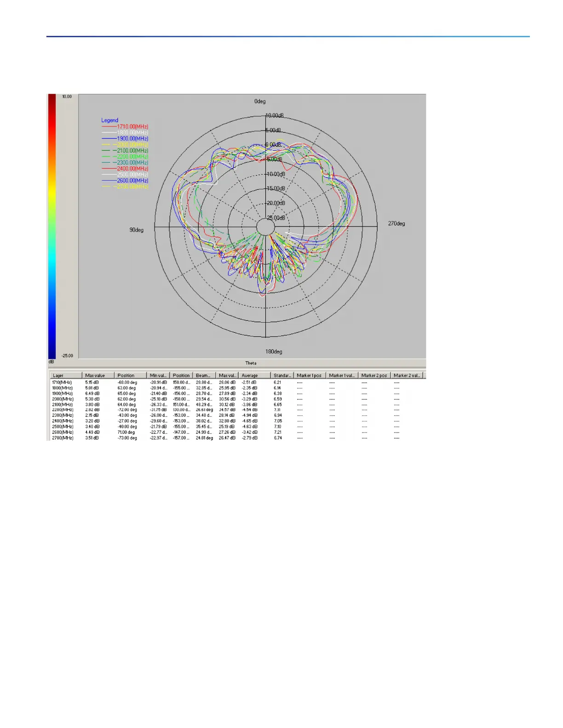
Task: Click the Marker 2 val... column header
Action: coord(407,375)
